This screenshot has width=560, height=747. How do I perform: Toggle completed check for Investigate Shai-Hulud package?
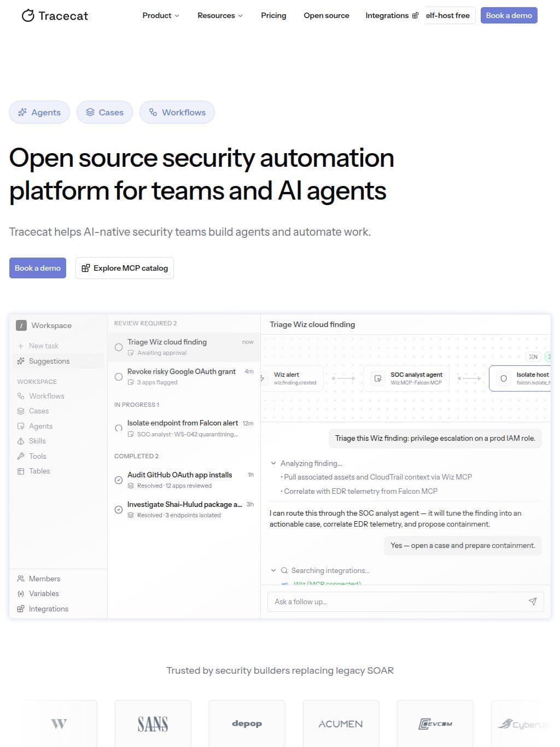[119, 510]
